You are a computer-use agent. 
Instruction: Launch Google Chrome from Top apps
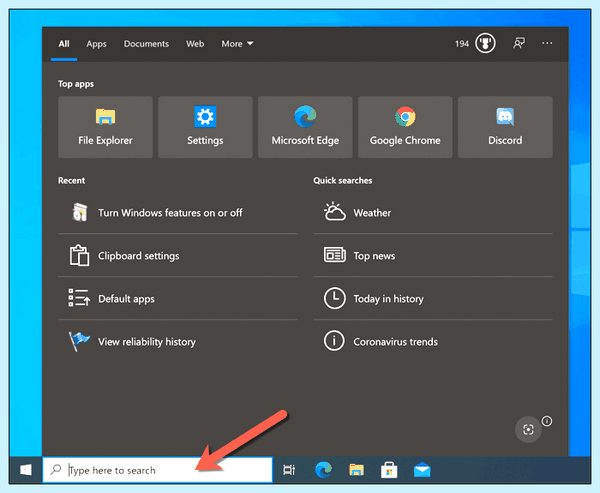[405, 127]
